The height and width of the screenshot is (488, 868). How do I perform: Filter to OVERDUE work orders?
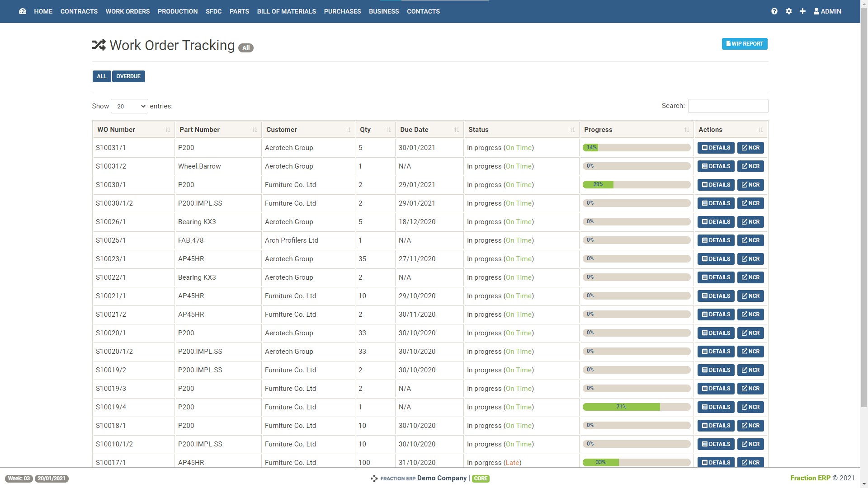(x=128, y=76)
